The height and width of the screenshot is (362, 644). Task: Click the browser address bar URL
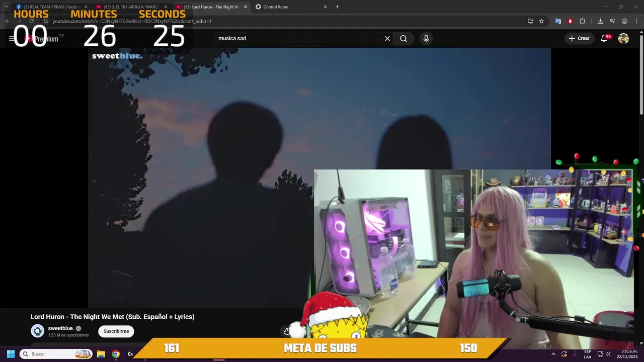pos(132,21)
